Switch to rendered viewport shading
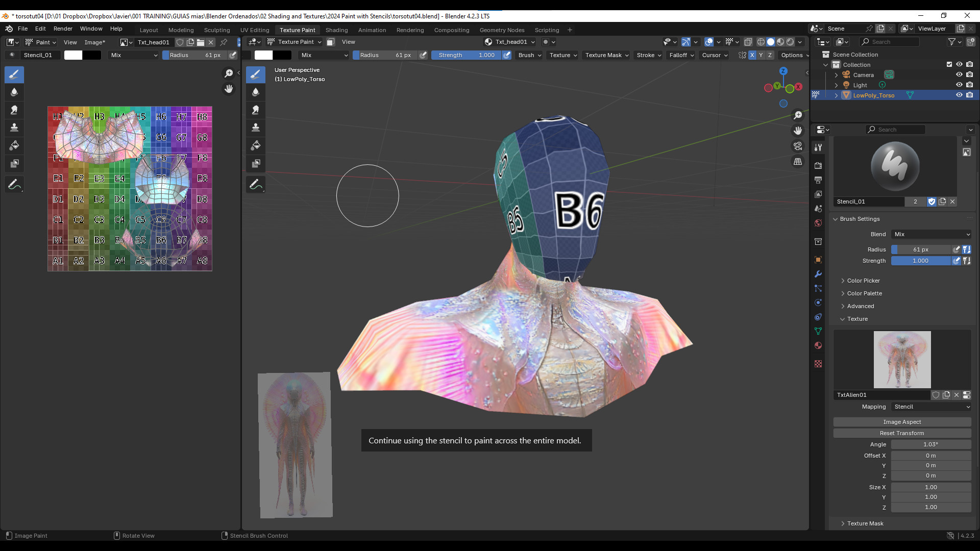980x551 pixels. (x=790, y=42)
